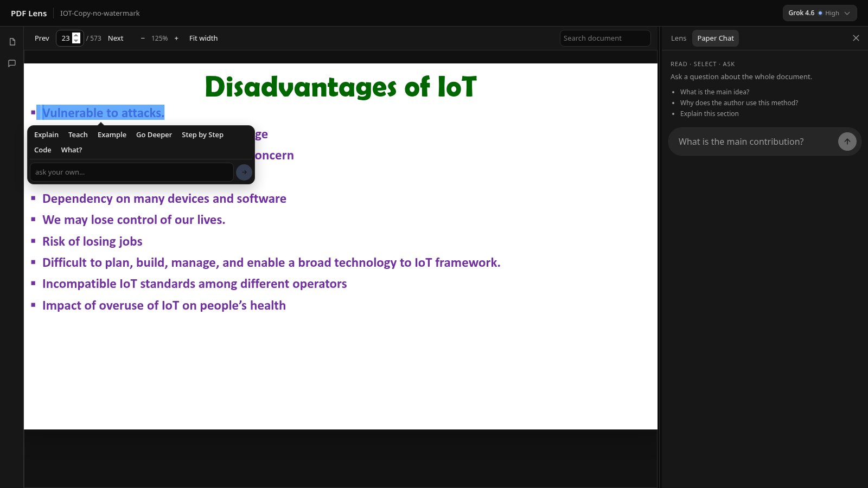
Task: Select Go Deeper in the popup
Action: pyautogui.click(x=154, y=135)
